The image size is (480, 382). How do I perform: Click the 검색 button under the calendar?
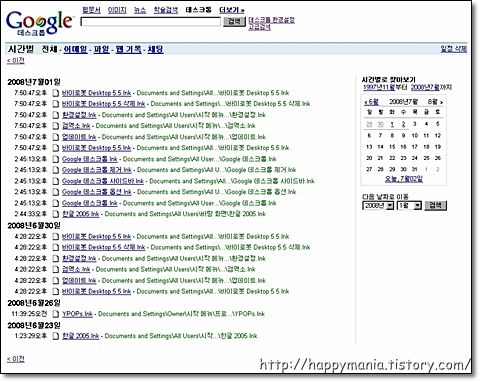click(435, 206)
